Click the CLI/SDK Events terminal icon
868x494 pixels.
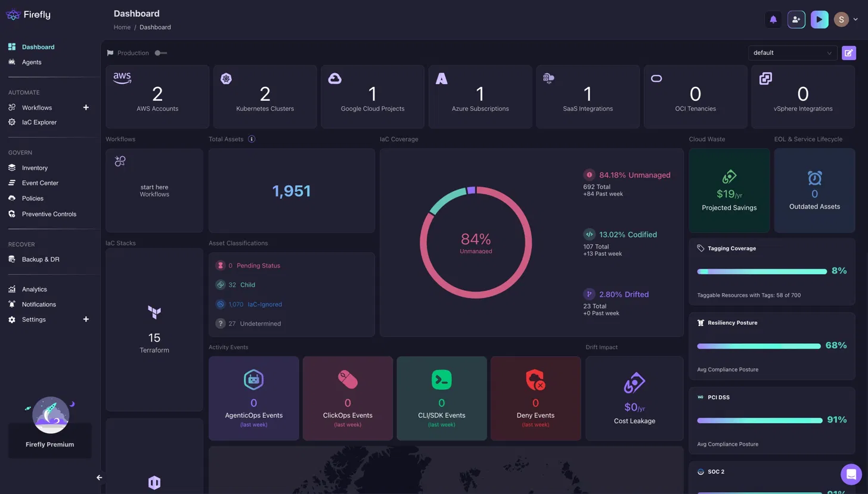tap(442, 380)
